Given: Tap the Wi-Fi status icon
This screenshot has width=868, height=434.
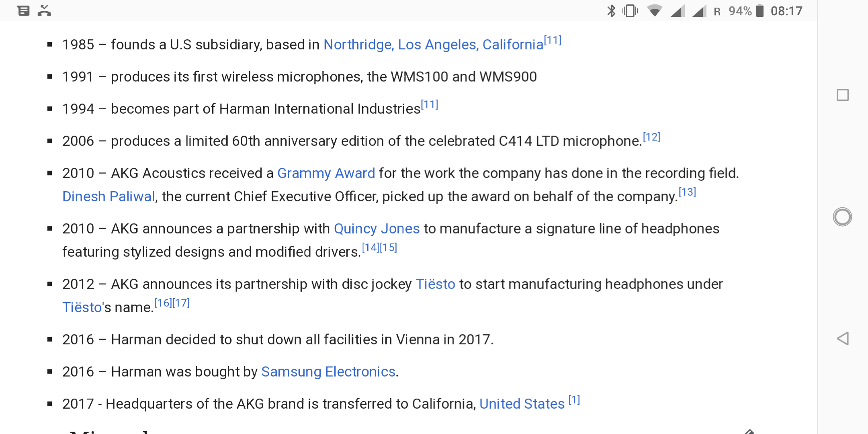Looking at the screenshot, I should 655,11.
